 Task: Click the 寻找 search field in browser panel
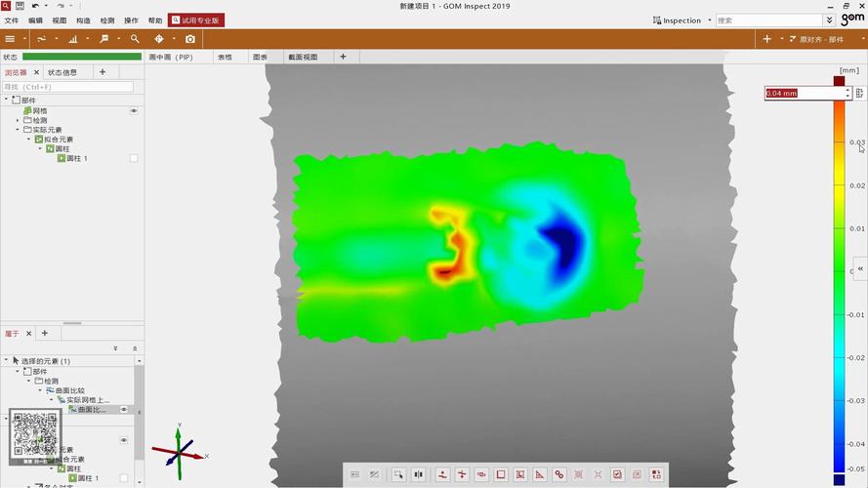pos(68,87)
